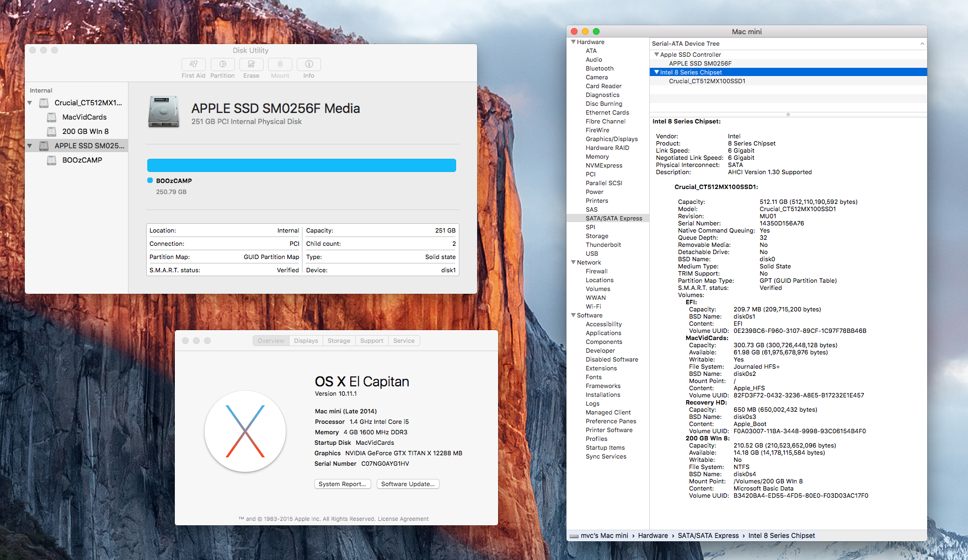Select Applications in System Report sidebar

tap(603, 333)
